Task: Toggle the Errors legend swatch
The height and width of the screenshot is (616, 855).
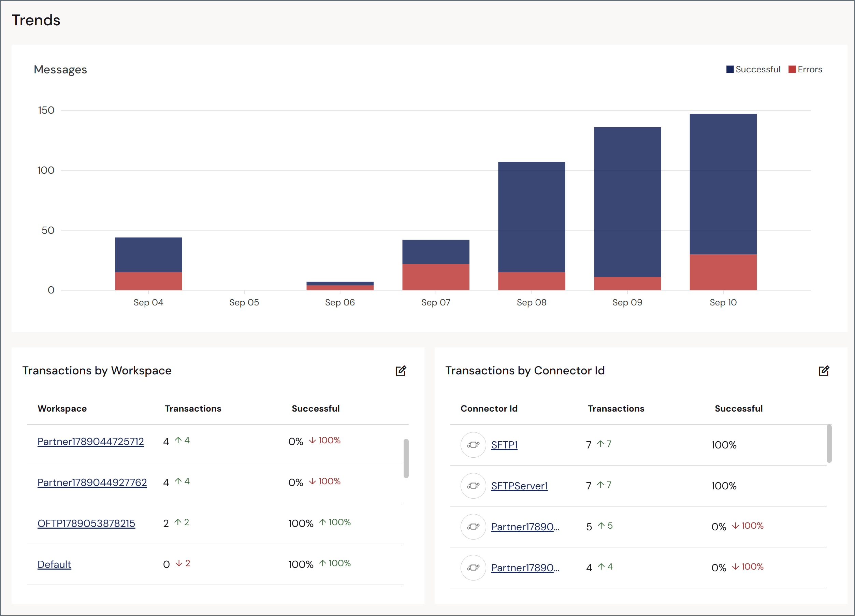Action: [792, 69]
